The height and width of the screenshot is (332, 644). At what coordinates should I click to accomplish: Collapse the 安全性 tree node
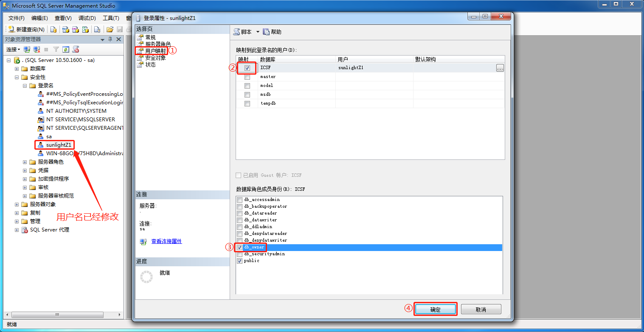(17, 77)
